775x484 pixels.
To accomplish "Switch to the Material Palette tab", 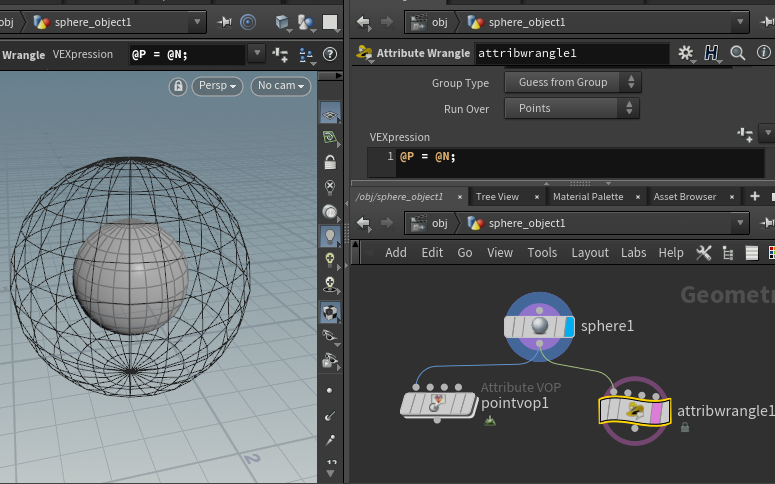I will pyautogui.click(x=588, y=197).
